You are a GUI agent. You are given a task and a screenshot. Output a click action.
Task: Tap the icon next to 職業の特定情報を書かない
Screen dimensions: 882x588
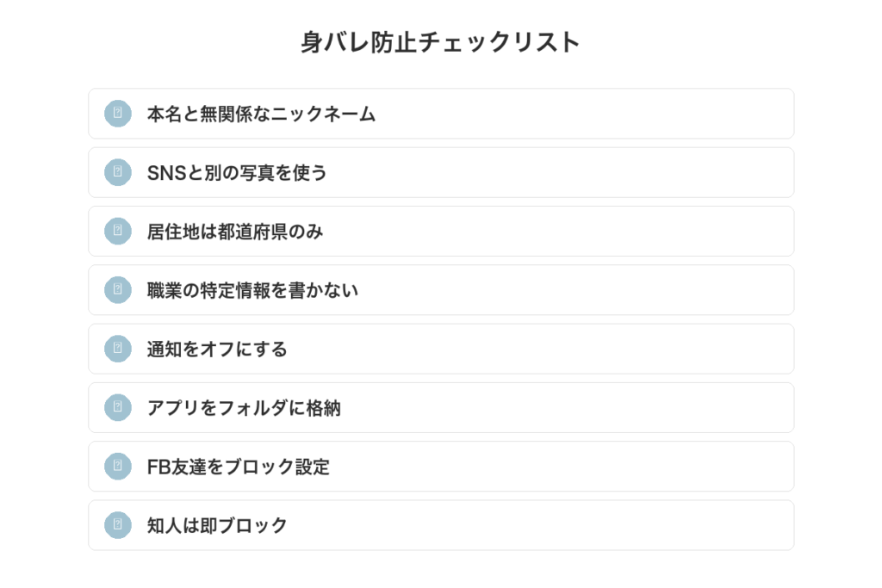(x=118, y=290)
